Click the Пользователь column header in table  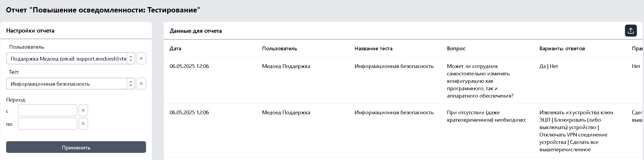click(279, 48)
